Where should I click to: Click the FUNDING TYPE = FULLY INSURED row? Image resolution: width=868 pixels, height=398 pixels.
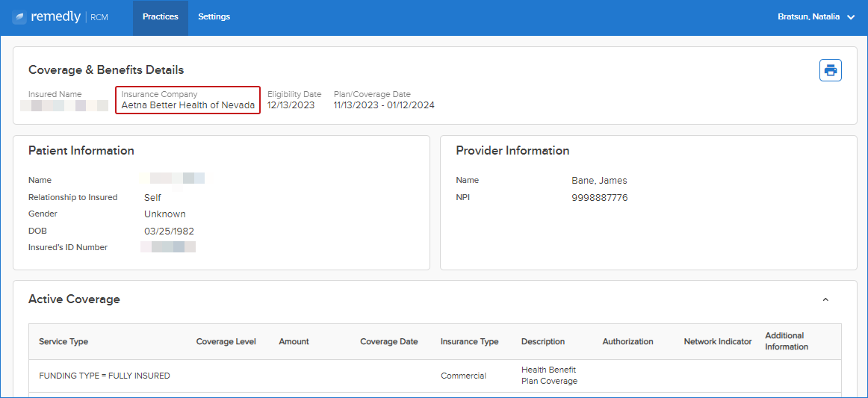point(435,376)
